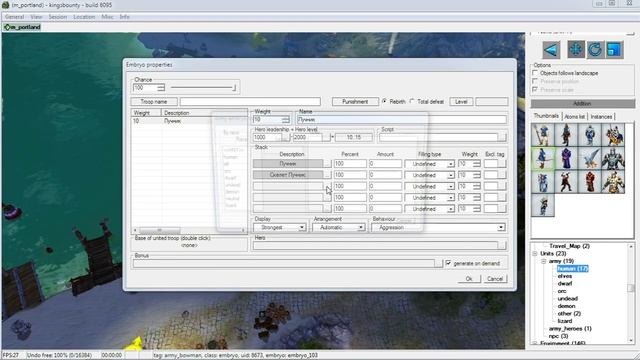Select the Rotate tool icon
Viewport: 640px width, 360px height.
click(x=595, y=50)
